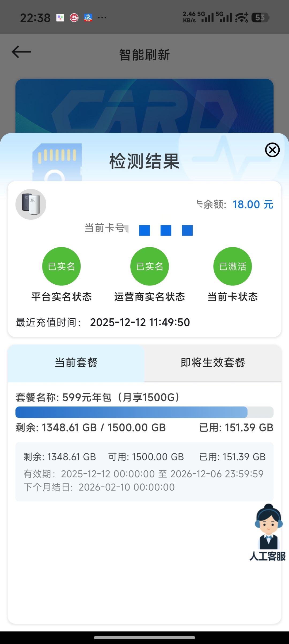Screen dimensions: 289x644
Task: Tap the 18.00 元 balance amount
Action: point(253,204)
